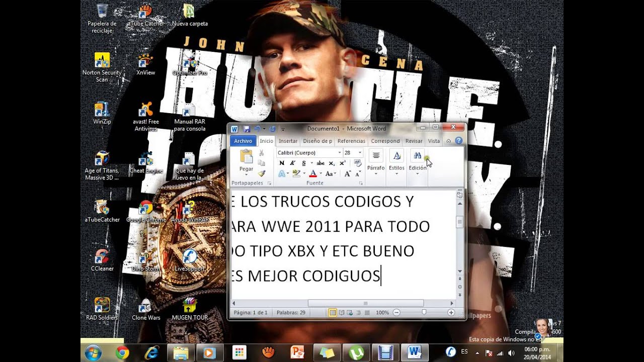Toggle underline with the S button
This screenshot has width=644, height=362.
pos(304,163)
